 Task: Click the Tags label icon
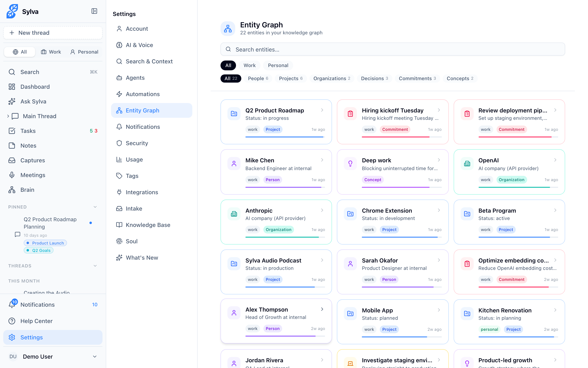[x=119, y=176]
